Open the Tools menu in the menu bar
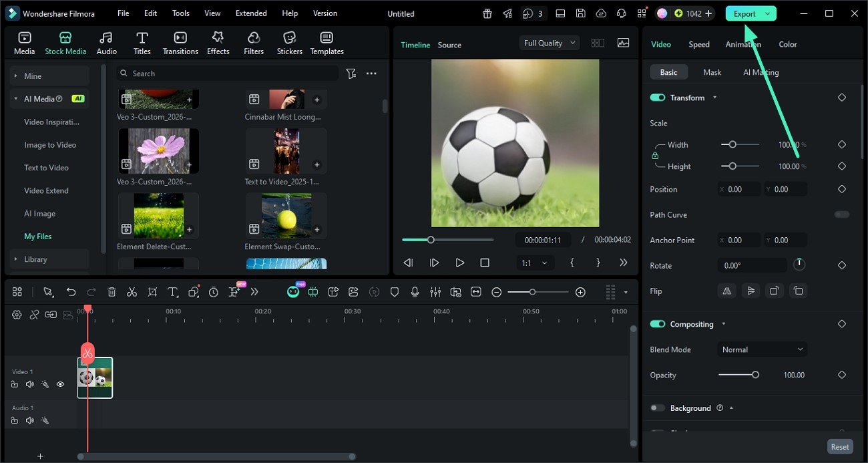 coord(180,13)
